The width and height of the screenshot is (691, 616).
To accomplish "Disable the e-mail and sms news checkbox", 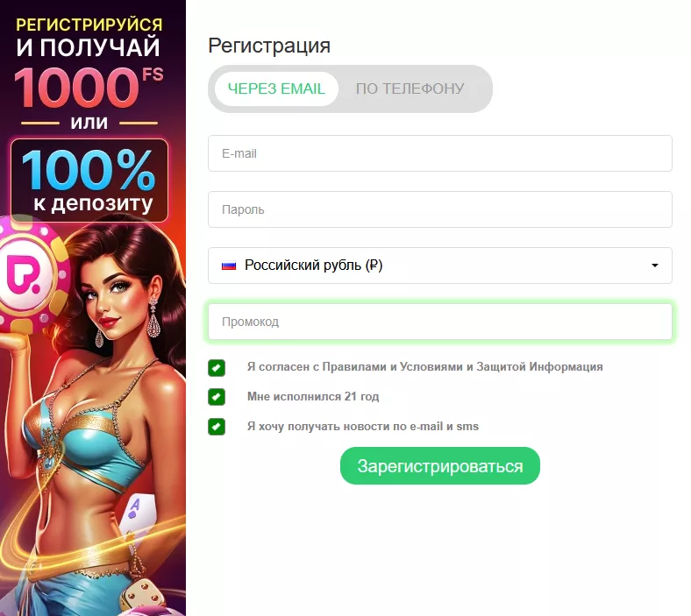I will [217, 426].
